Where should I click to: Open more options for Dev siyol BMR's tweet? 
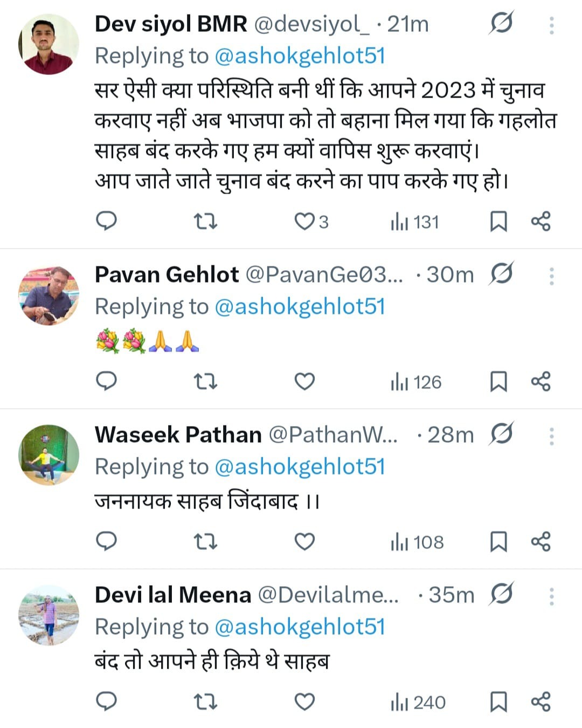pos(551,25)
